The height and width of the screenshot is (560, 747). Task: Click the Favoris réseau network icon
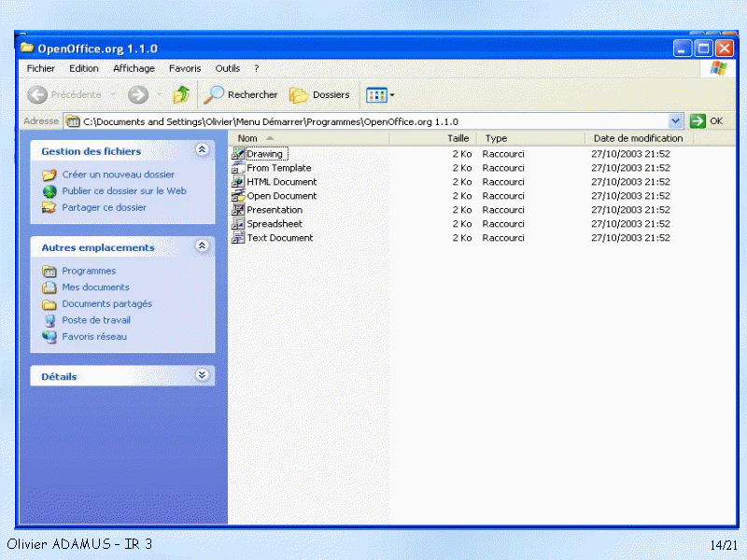49,337
